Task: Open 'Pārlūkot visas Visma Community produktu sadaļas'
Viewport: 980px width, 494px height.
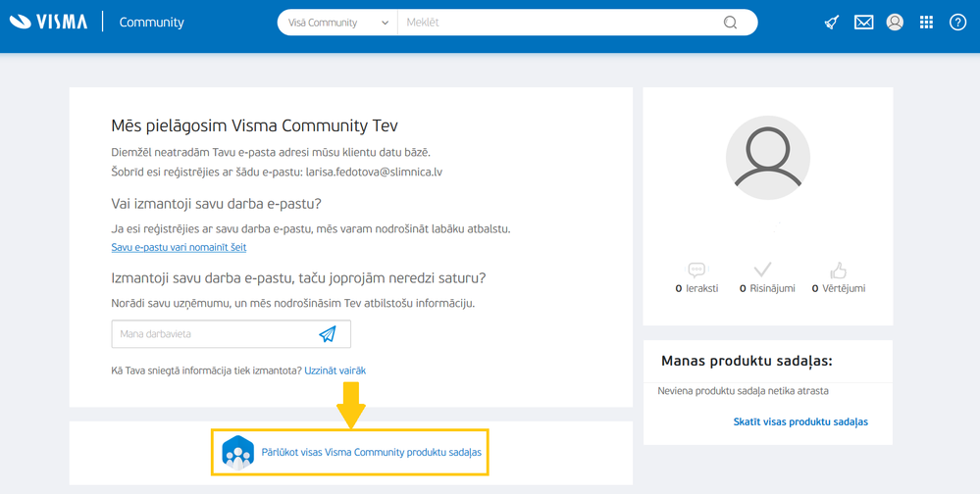Action: 371,452
